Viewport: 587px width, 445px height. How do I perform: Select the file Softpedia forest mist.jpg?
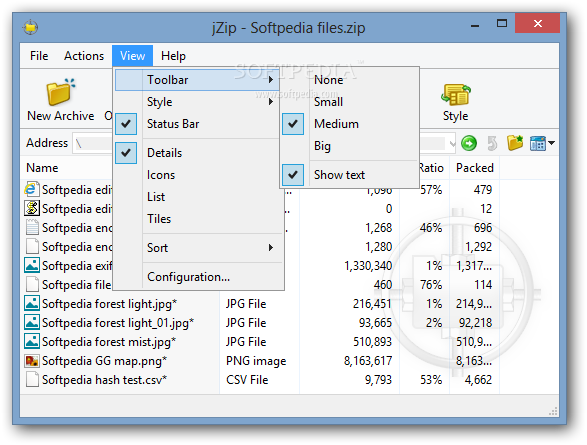point(109,342)
